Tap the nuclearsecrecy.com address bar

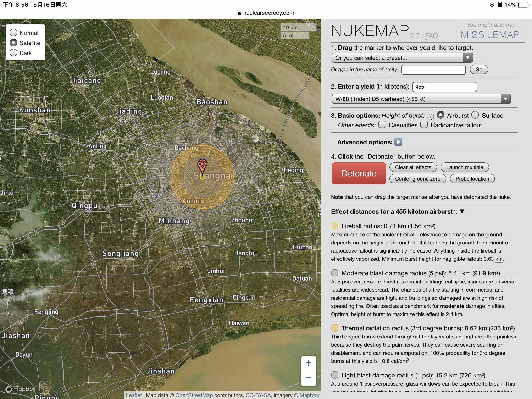[x=266, y=13]
